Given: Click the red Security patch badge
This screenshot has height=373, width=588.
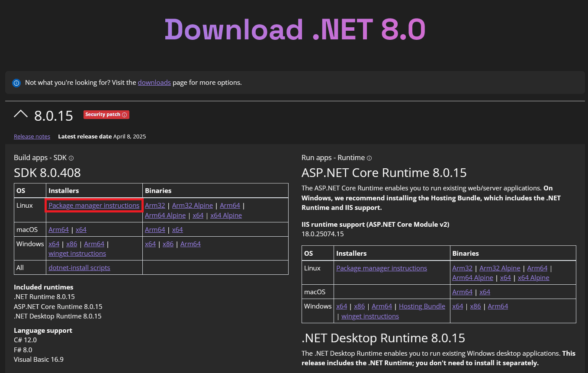Looking at the screenshot, I should coord(103,115).
